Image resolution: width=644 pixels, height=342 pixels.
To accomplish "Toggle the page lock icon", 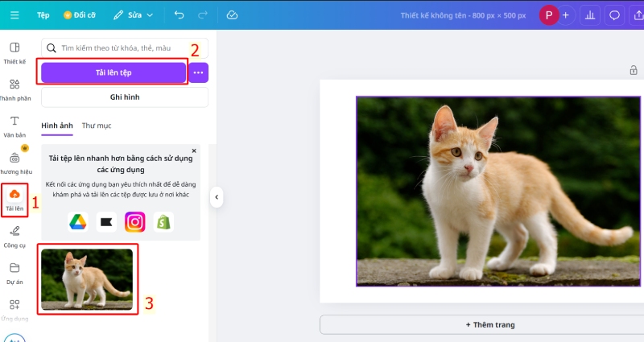I will (634, 71).
